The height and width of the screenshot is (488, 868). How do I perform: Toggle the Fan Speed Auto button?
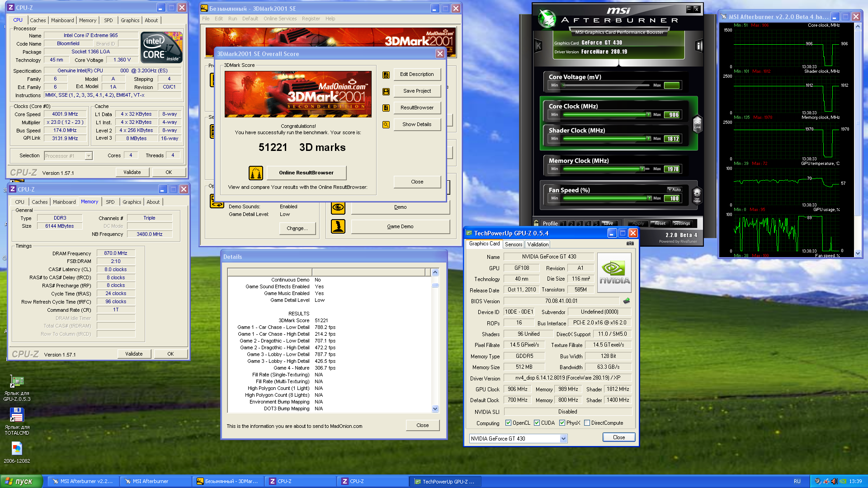[675, 190]
